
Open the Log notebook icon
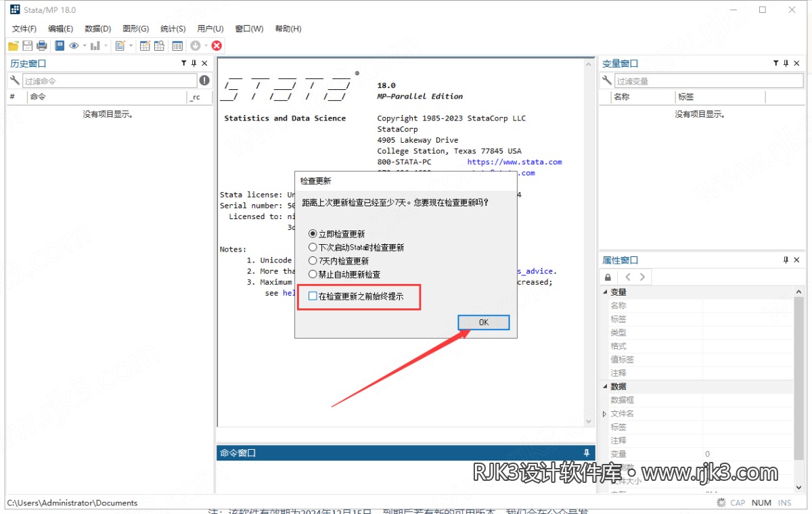(60, 46)
